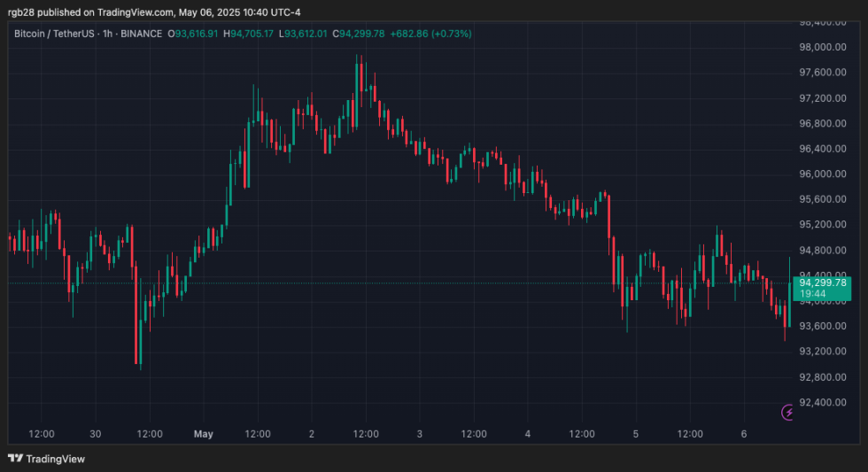This screenshot has width=868, height=472.
Task: Click the purple lightning bolt icon
Action: [788, 412]
